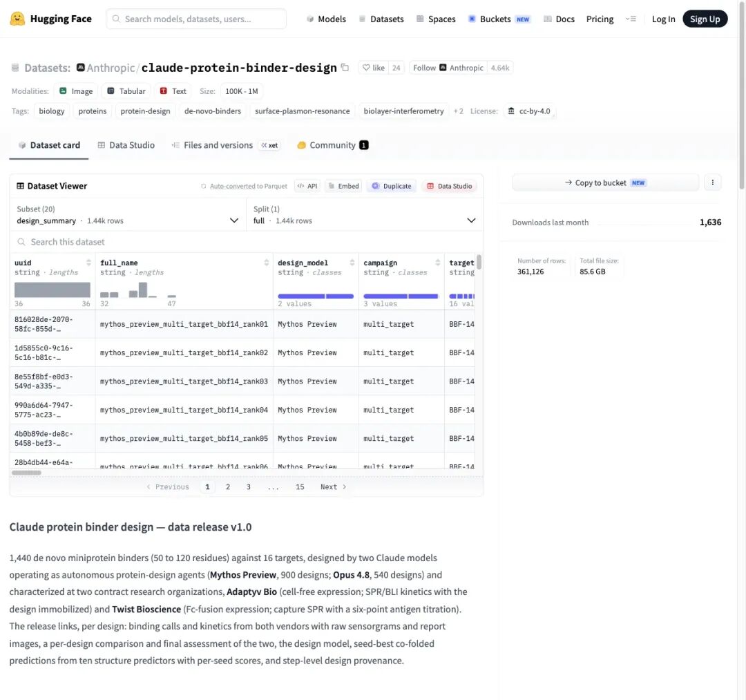The width and height of the screenshot is (746, 700).
Task: Click the Search this dataset field
Action: click(x=247, y=242)
